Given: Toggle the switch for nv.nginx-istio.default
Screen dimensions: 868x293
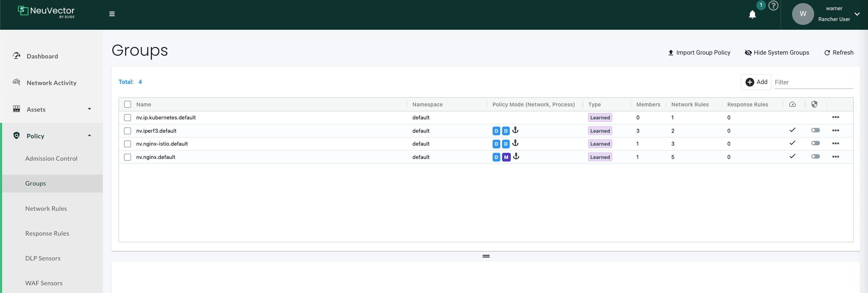Looking at the screenshot, I should (815, 143).
